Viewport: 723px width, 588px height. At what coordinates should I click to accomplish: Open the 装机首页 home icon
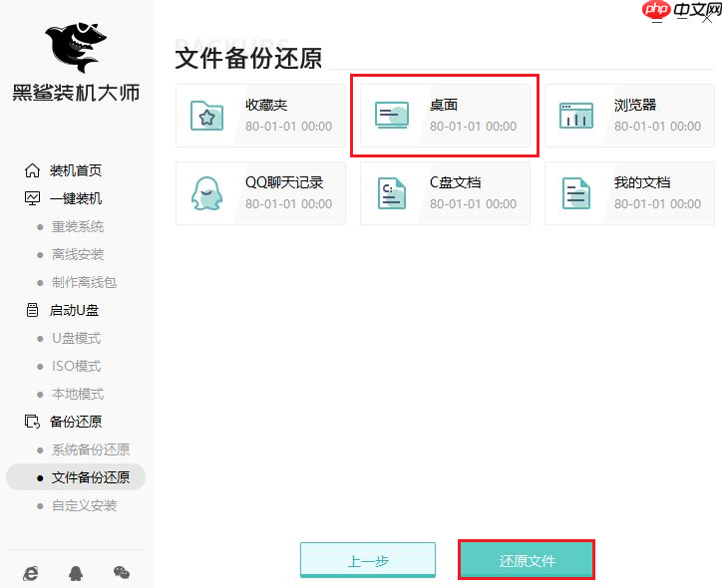[x=32, y=170]
